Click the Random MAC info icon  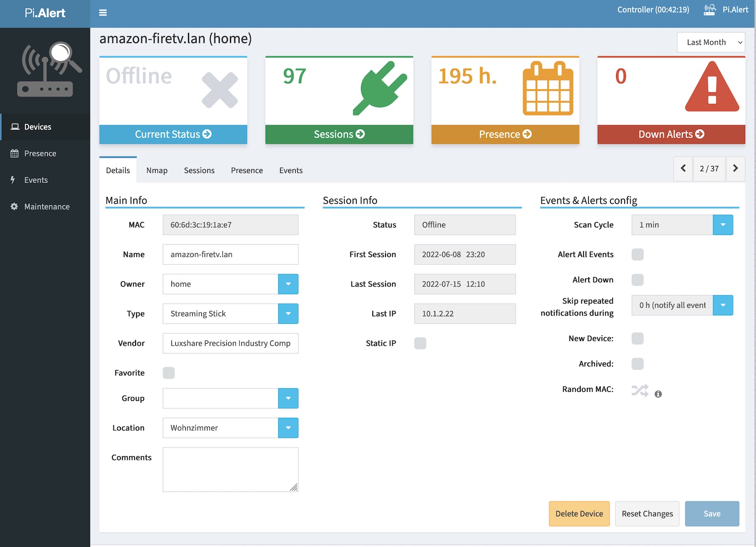658,394
